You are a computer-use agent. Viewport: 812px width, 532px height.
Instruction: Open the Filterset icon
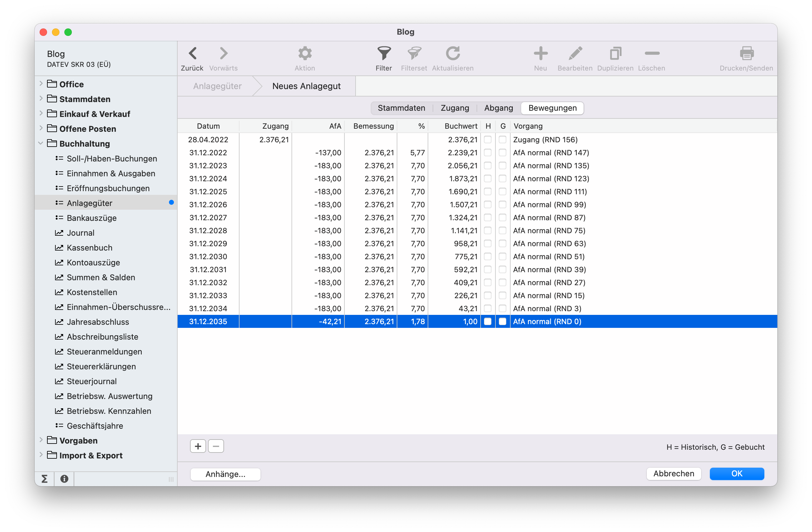(414, 54)
